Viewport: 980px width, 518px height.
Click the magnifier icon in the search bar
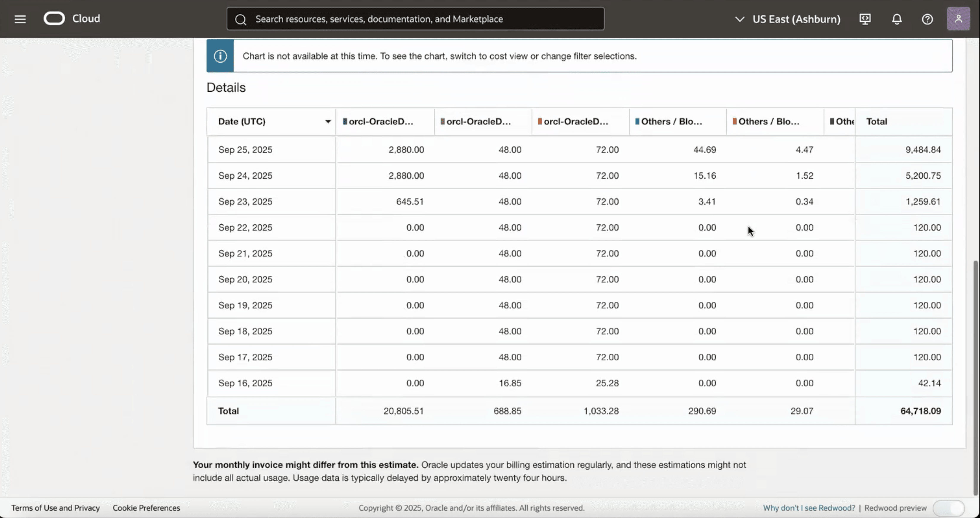pyautogui.click(x=241, y=19)
